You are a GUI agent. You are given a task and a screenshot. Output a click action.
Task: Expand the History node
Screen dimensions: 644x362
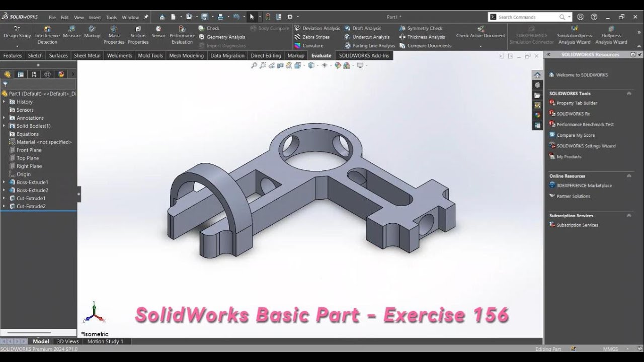(x=4, y=102)
